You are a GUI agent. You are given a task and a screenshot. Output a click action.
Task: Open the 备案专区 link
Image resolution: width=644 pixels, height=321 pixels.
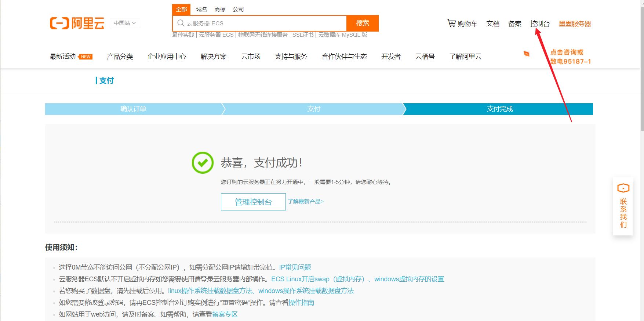pos(225,314)
